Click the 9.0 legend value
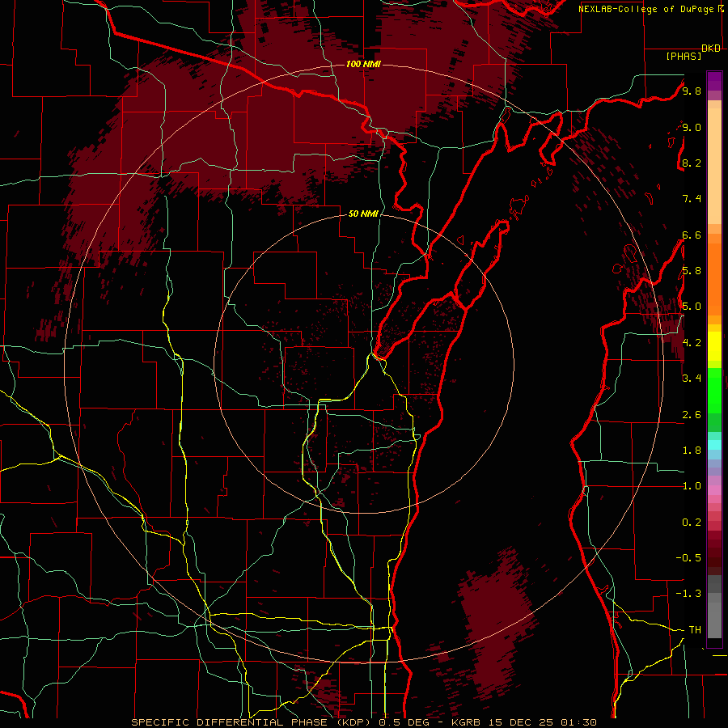The width and height of the screenshot is (728, 728). click(x=692, y=127)
